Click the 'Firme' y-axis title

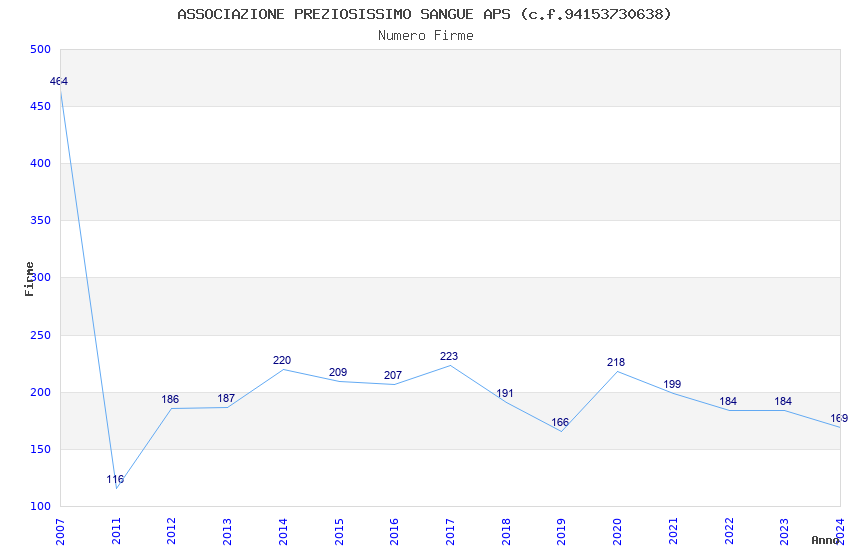[x=29, y=279]
